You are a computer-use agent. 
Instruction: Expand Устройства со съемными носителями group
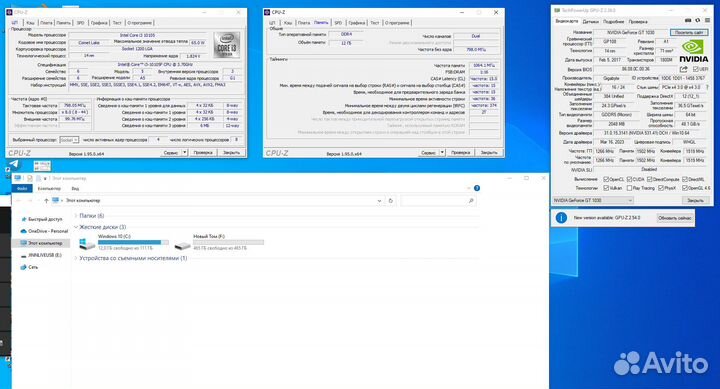[x=76, y=258]
